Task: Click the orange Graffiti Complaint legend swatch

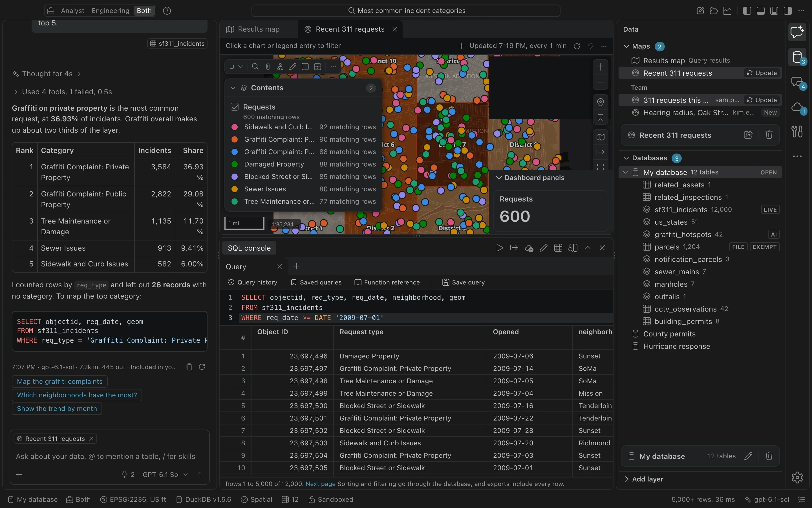Action: [x=235, y=139]
